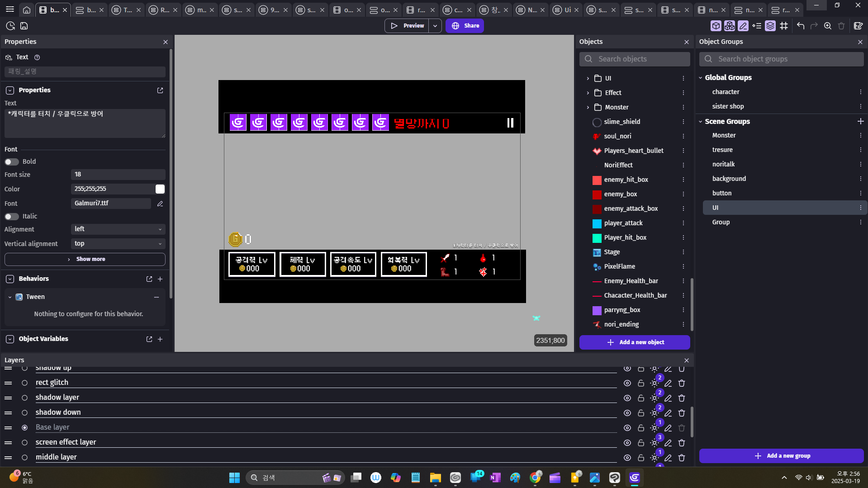Launch the Preview button
This screenshot has height=488, width=868.
click(407, 26)
